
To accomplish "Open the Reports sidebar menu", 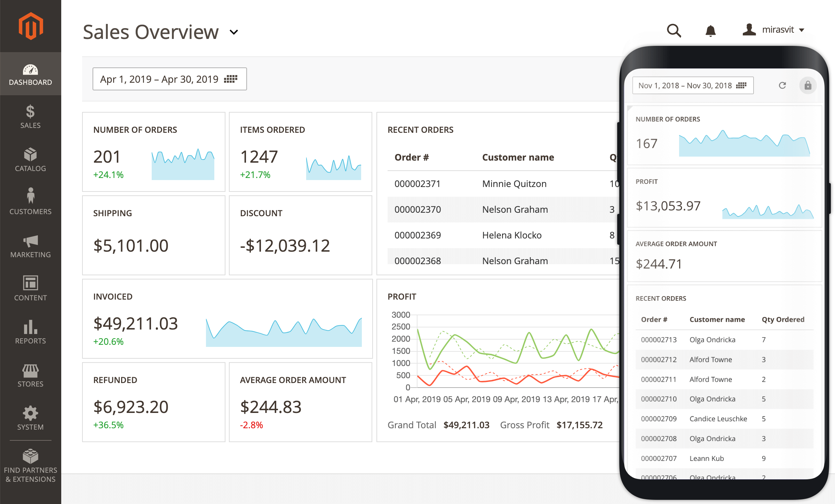I will pyautogui.click(x=31, y=332).
